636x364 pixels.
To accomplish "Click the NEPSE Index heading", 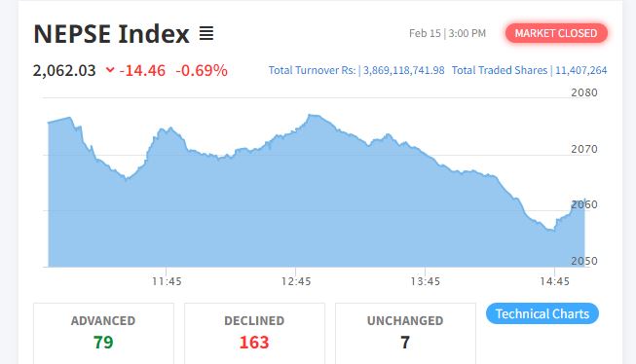I will point(112,34).
